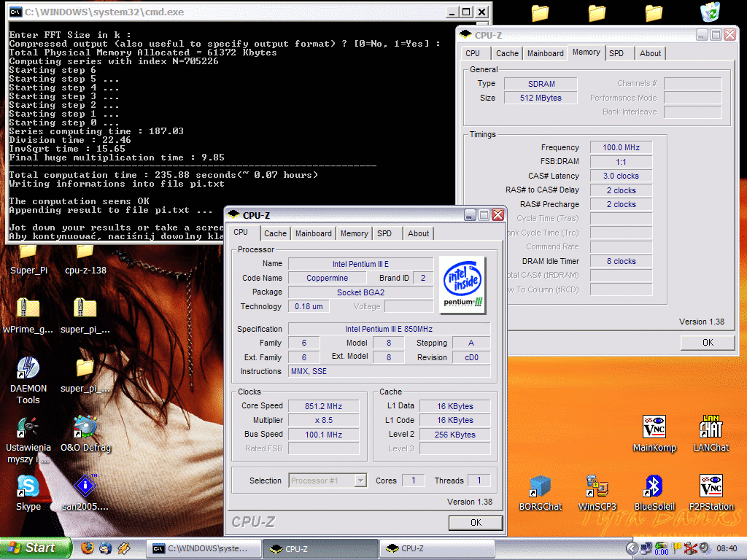
Task: Select About tab in rear CPU-Z window
Action: click(650, 53)
